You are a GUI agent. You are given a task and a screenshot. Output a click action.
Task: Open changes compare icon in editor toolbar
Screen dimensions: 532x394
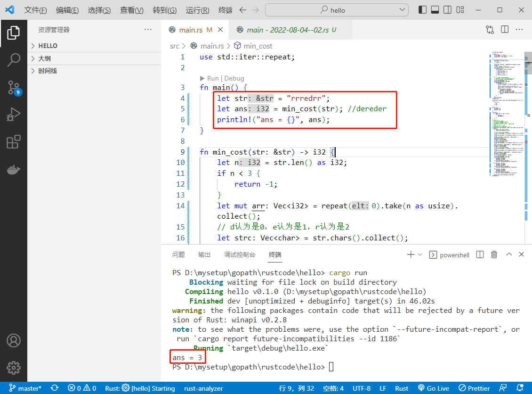[x=490, y=30]
